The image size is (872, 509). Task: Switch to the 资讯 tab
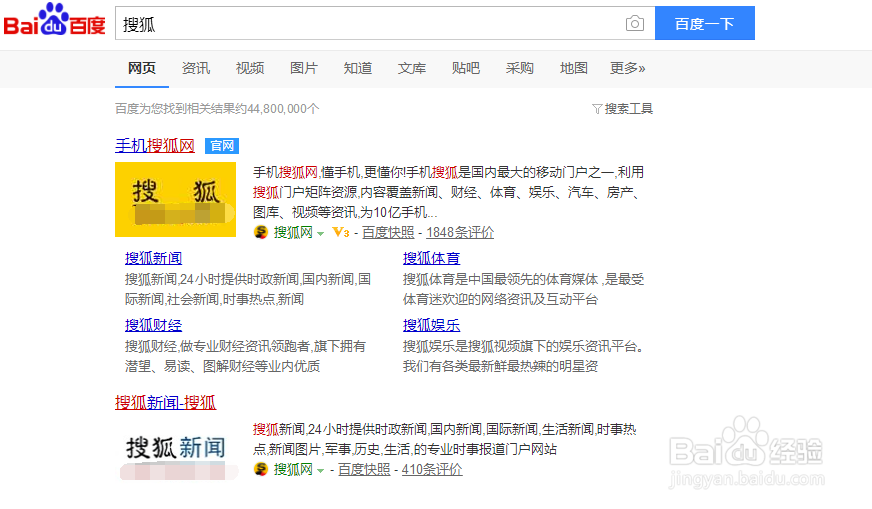(196, 68)
